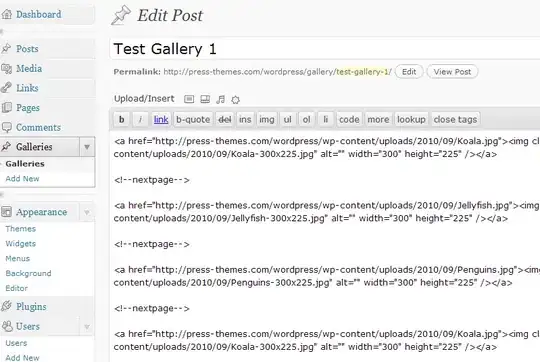Apply bold with the b button
540x362 pixels.
122,120
